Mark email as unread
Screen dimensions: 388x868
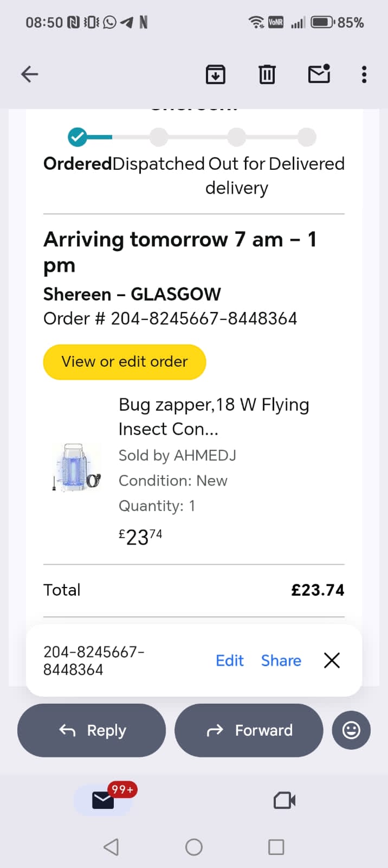click(319, 74)
